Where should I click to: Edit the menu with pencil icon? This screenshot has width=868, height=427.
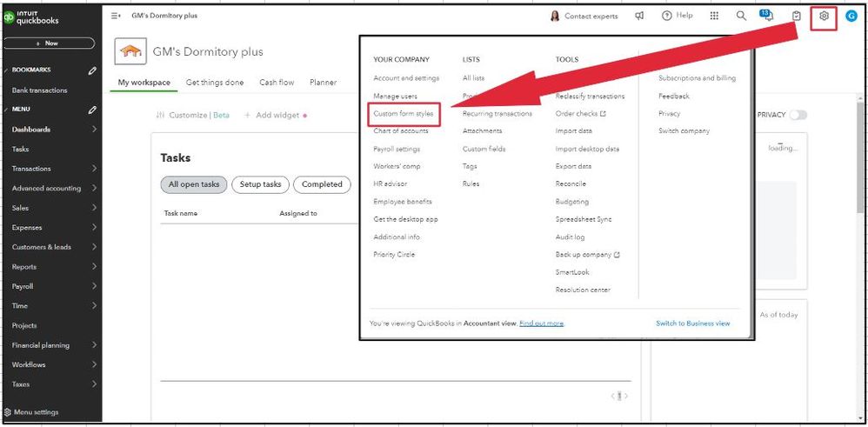click(x=92, y=110)
